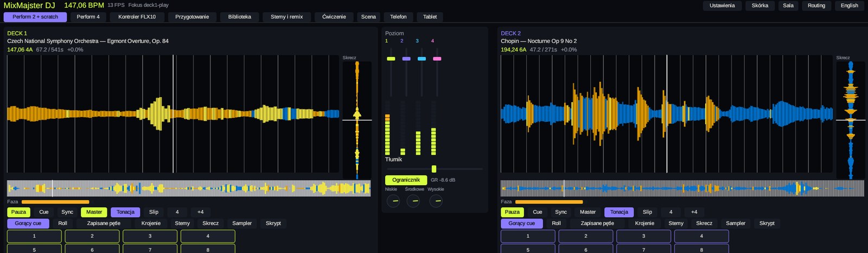Click channel 4 pink level fader handle

pyautogui.click(x=437, y=59)
